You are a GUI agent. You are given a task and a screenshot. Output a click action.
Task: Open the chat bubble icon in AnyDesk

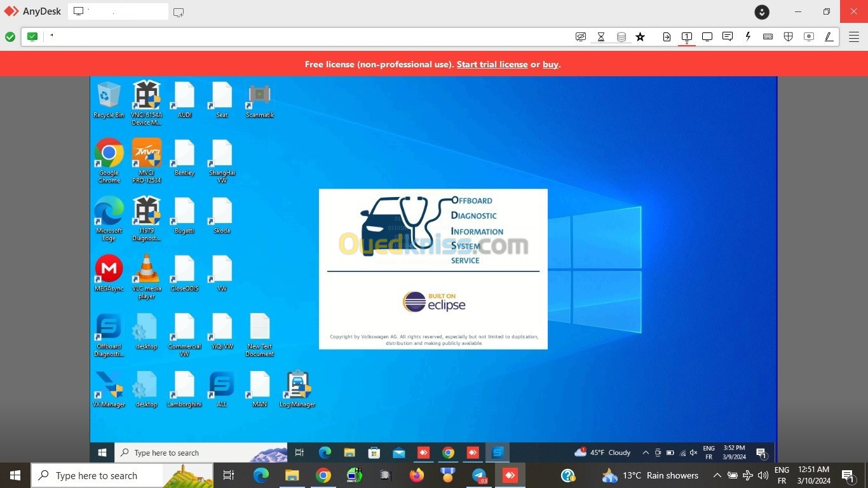coord(728,37)
